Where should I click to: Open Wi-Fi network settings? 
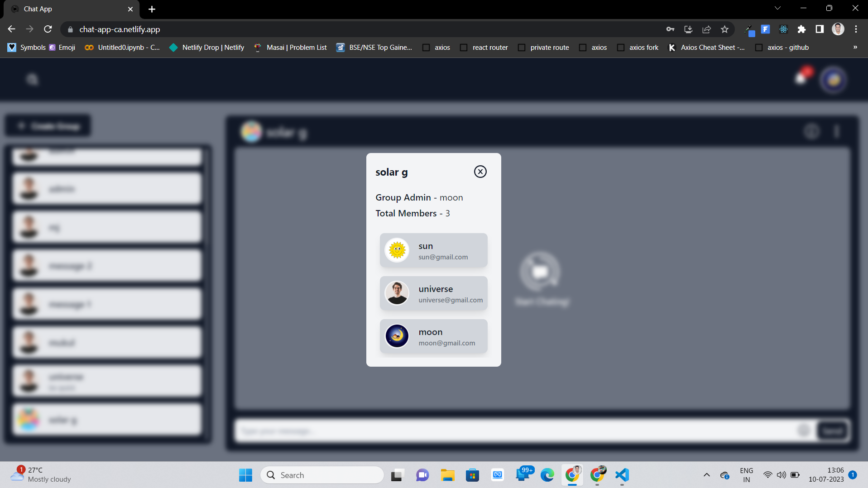(767, 475)
